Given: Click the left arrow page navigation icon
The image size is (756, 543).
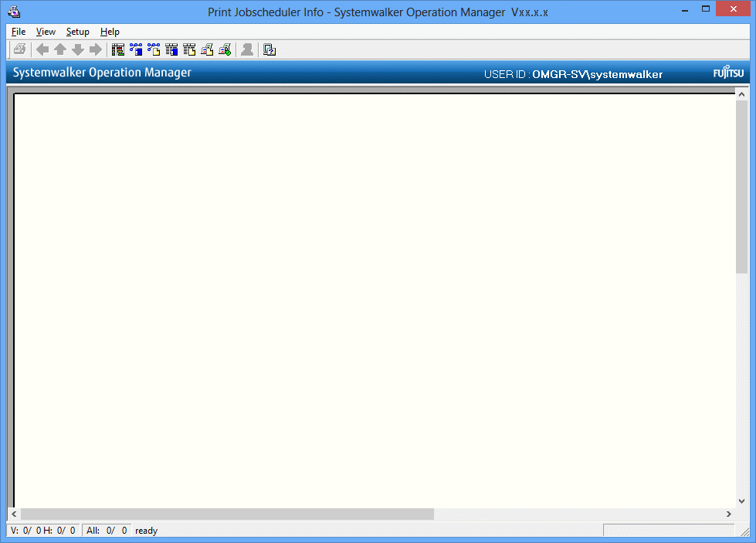Looking at the screenshot, I should point(42,49).
